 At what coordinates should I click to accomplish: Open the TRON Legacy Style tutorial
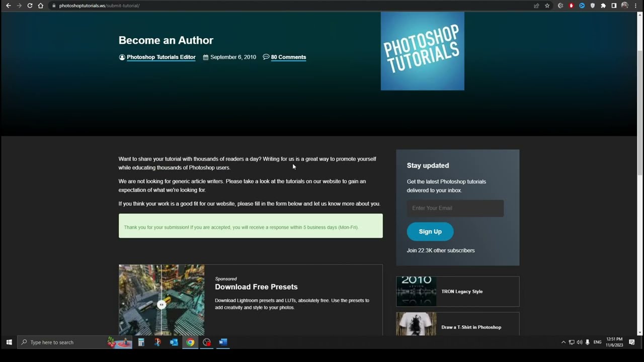(x=462, y=292)
